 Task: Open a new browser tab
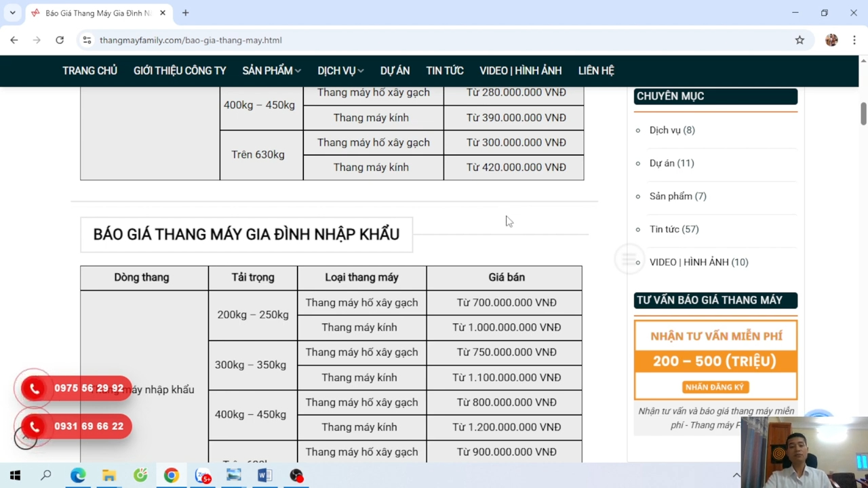point(185,13)
